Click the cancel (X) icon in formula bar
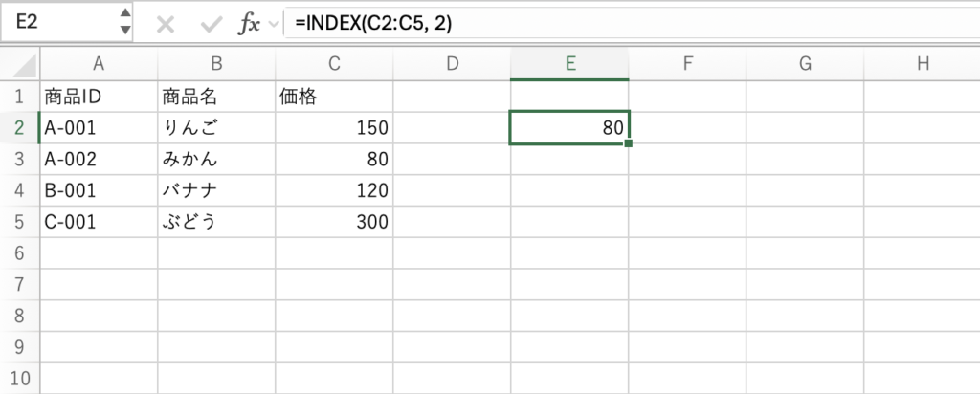The height and width of the screenshot is (394, 980). click(x=165, y=24)
